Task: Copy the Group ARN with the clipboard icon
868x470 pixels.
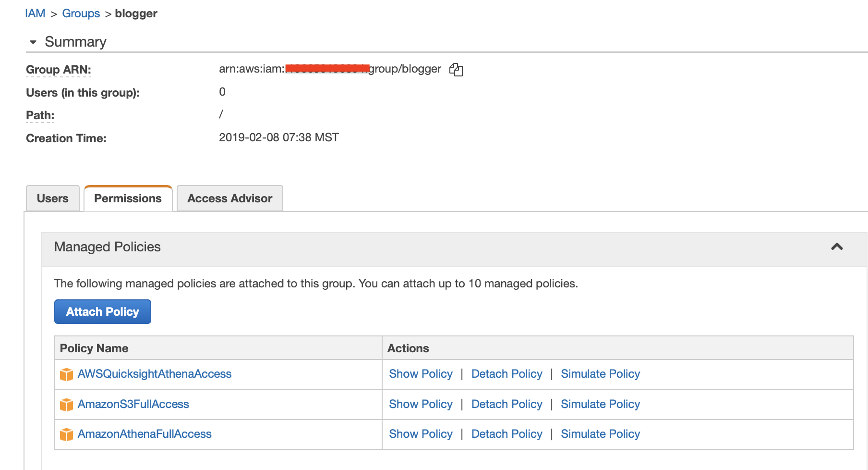Action: tap(456, 70)
